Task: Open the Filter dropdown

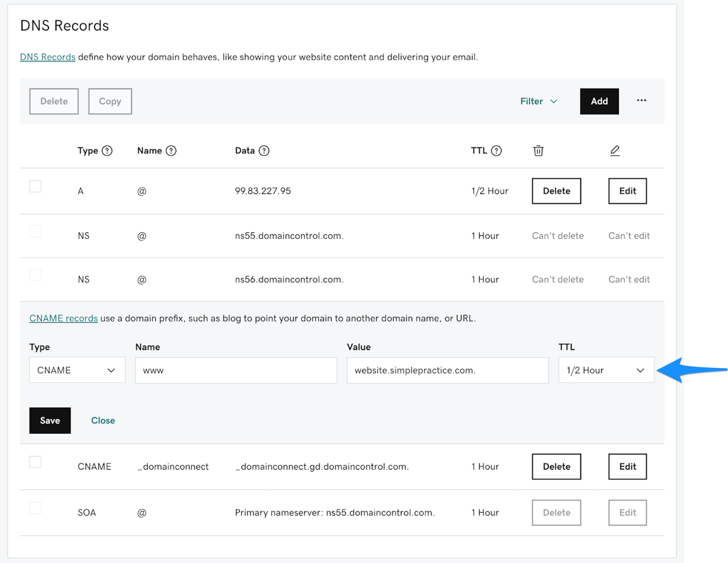Action: 539,101
